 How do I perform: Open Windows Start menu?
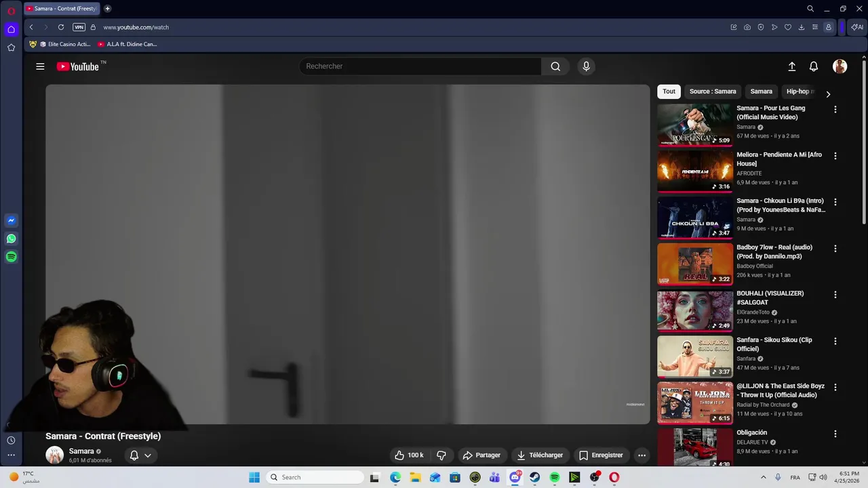click(x=254, y=477)
